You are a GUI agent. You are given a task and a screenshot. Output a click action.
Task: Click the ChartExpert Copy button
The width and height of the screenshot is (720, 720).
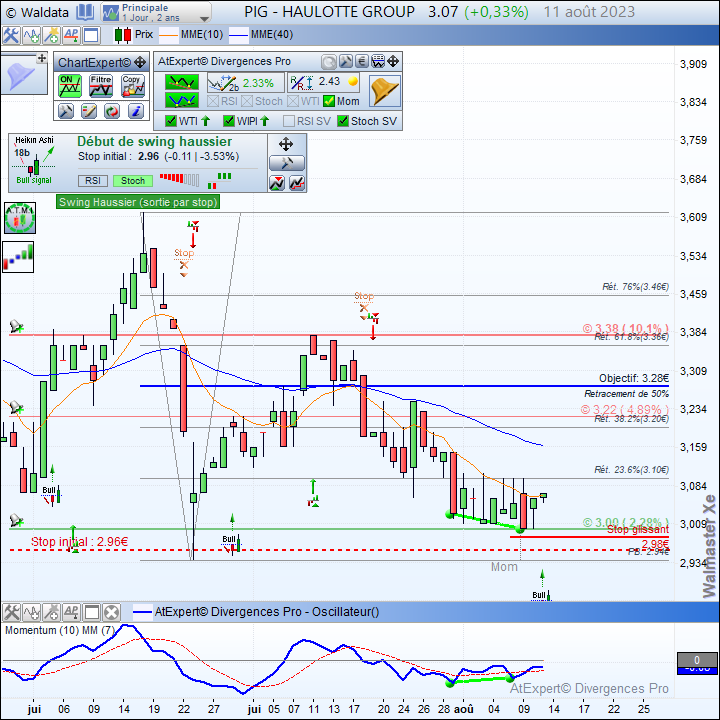pos(133,86)
